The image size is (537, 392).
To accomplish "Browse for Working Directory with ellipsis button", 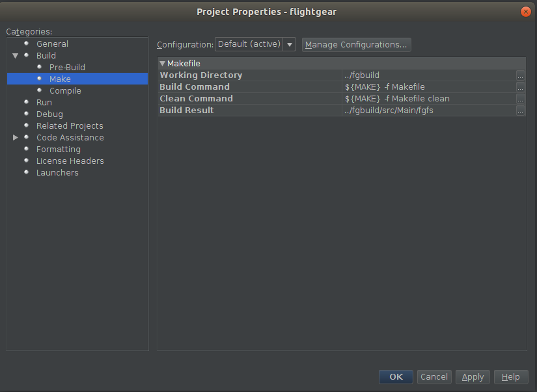I will coord(520,75).
